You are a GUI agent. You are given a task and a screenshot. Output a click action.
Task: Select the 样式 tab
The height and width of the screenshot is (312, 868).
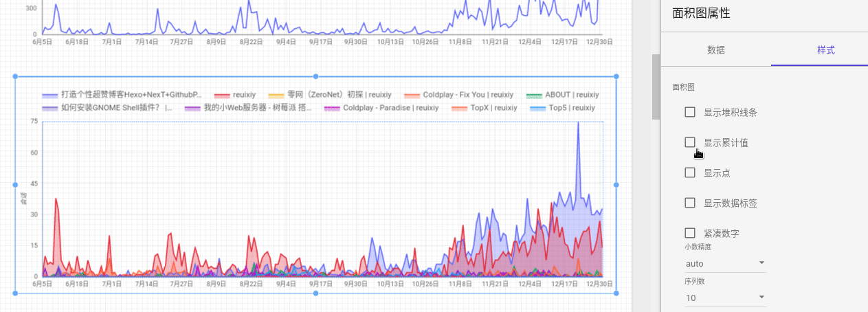(826, 50)
